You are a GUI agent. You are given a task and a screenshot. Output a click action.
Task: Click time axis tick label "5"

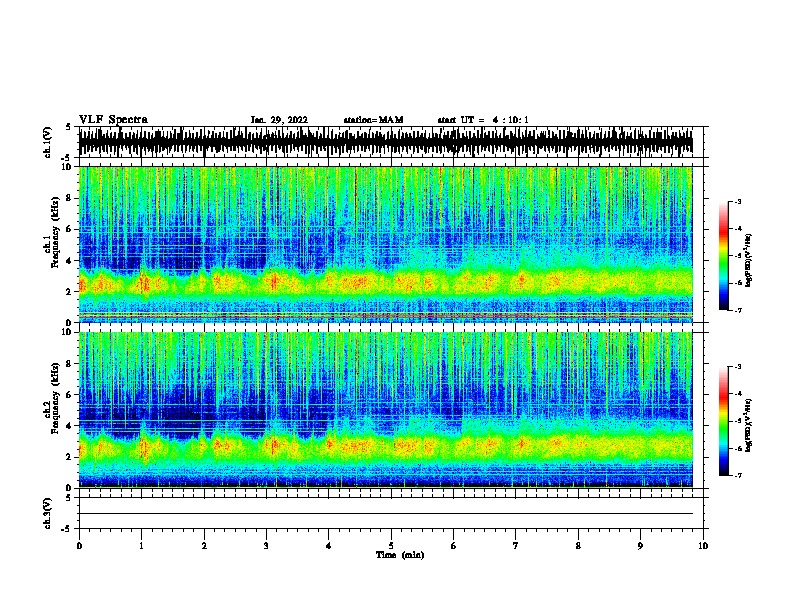(x=391, y=546)
